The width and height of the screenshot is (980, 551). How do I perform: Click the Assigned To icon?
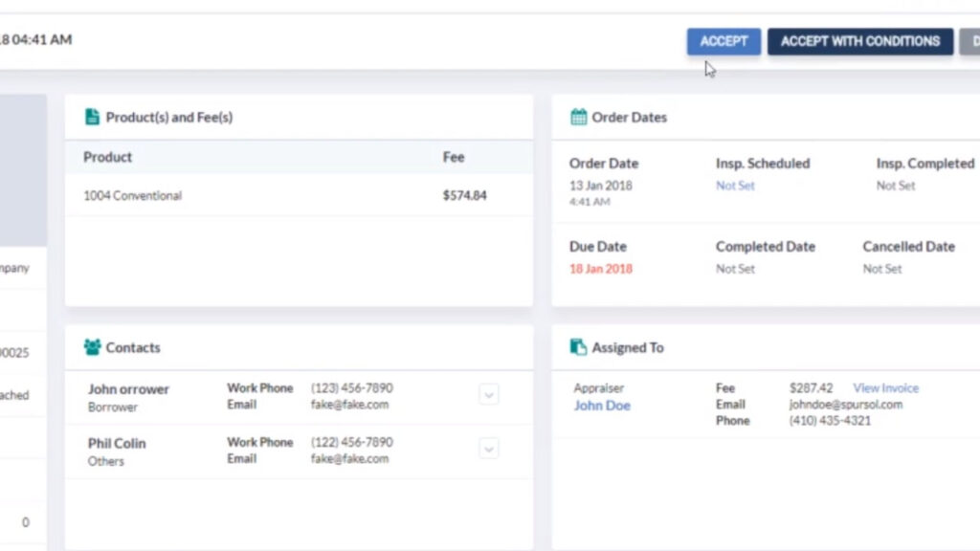point(578,346)
